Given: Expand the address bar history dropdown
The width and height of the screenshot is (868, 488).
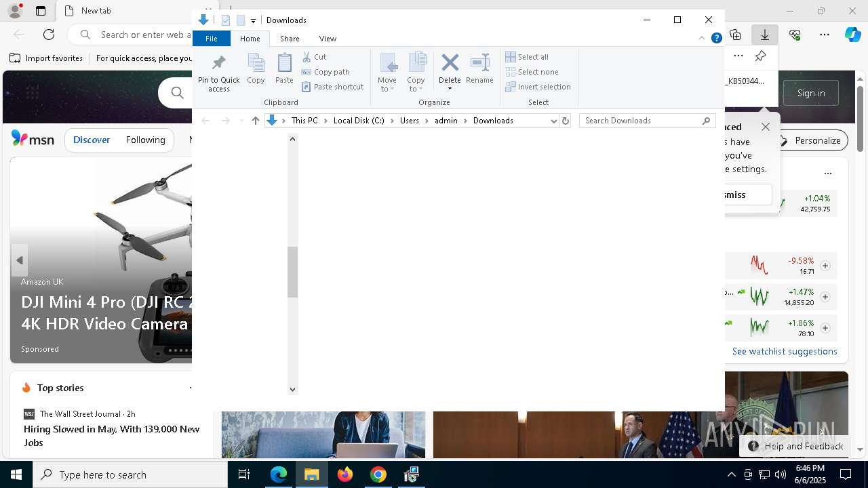Looking at the screenshot, I should click(x=553, y=121).
